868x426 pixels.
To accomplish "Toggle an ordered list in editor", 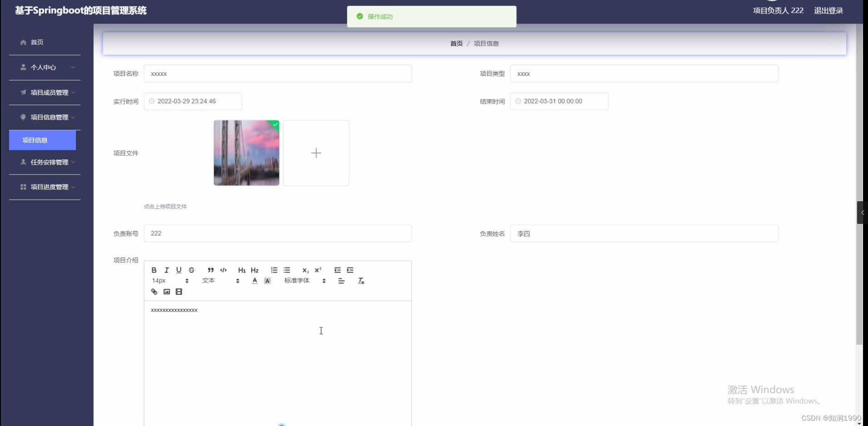I will click(x=274, y=270).
